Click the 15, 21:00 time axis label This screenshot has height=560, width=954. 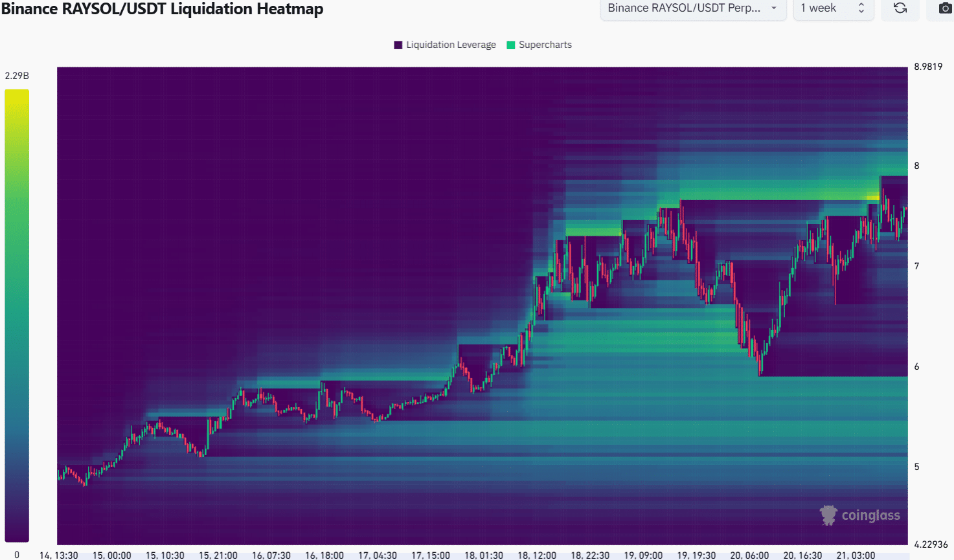[218, 555]
